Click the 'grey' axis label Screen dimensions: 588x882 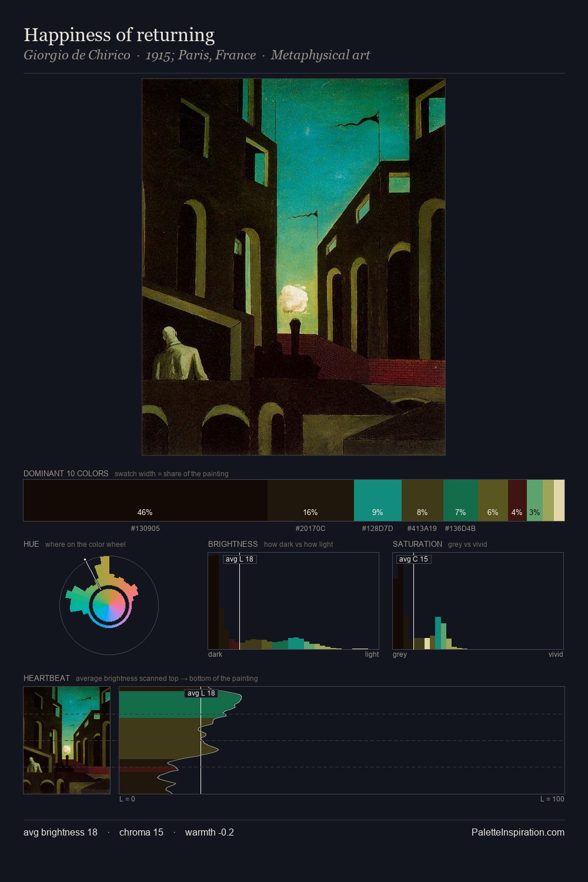[x=400, y=654]
